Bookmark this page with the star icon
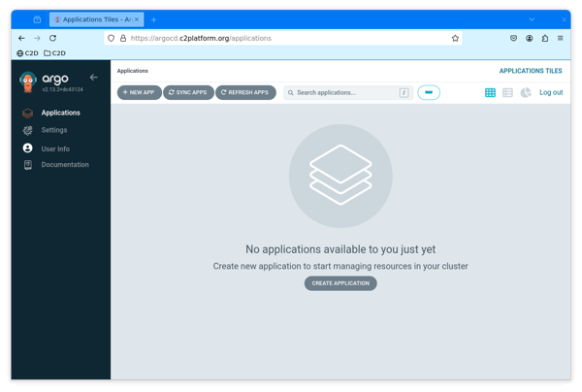The width and height of the screenshot is (582, 392). (455, 39)
